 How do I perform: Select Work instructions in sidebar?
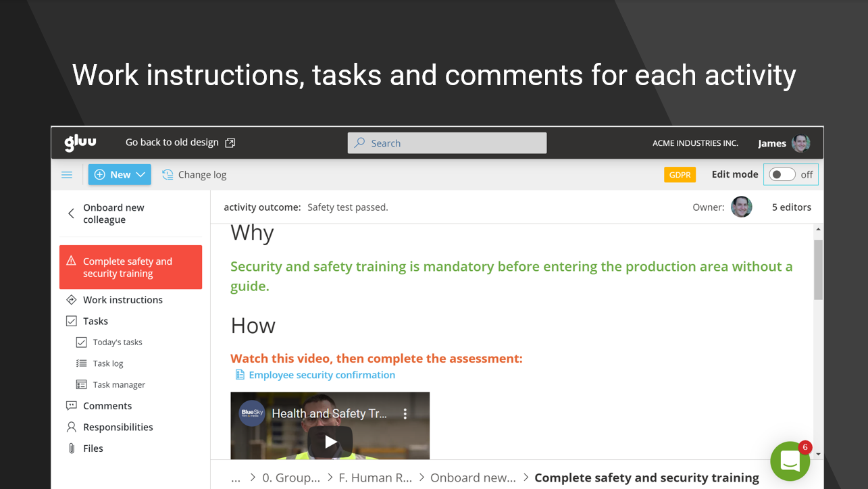point(122,300)
